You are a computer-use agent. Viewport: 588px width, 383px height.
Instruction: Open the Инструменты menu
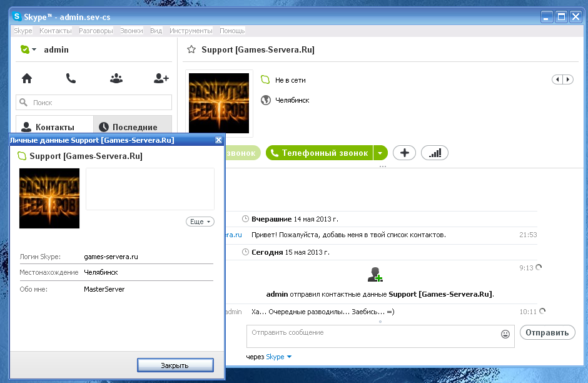pos(191,31)
